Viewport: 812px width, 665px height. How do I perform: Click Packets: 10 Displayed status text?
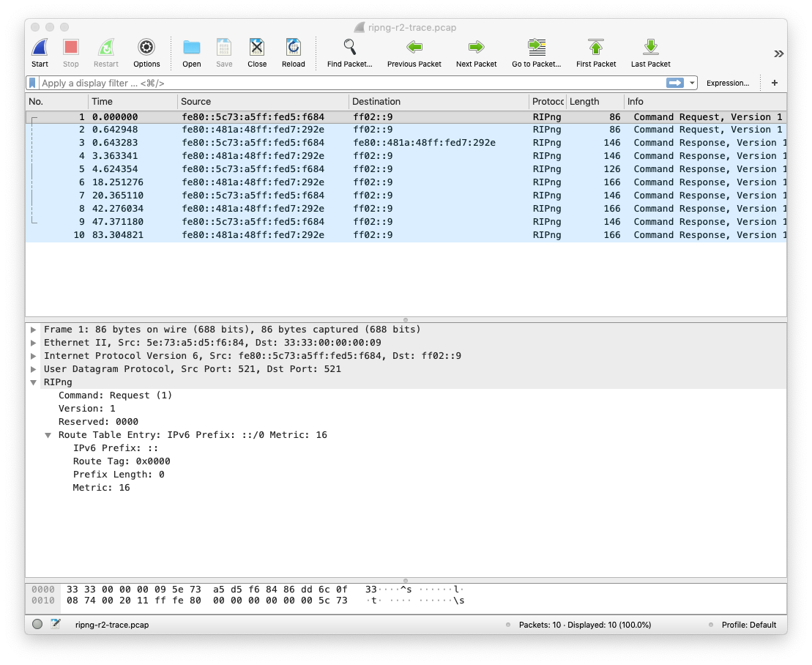coord(585,625)
